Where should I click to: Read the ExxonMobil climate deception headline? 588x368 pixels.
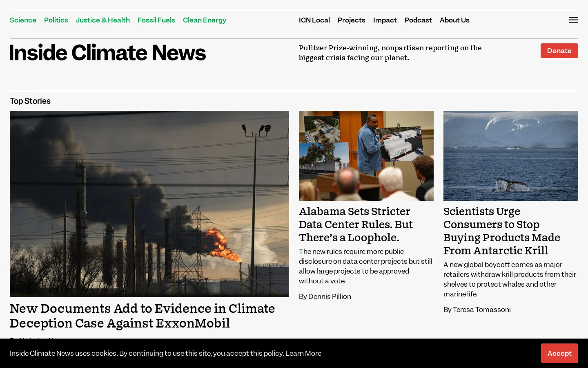[x=143, y=316]
